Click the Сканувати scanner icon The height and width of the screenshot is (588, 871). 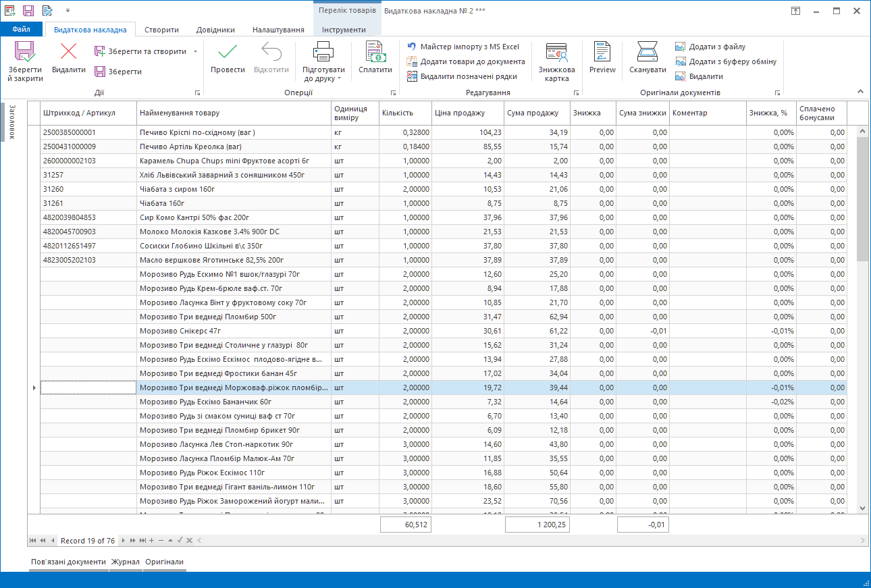coord(648,51)
